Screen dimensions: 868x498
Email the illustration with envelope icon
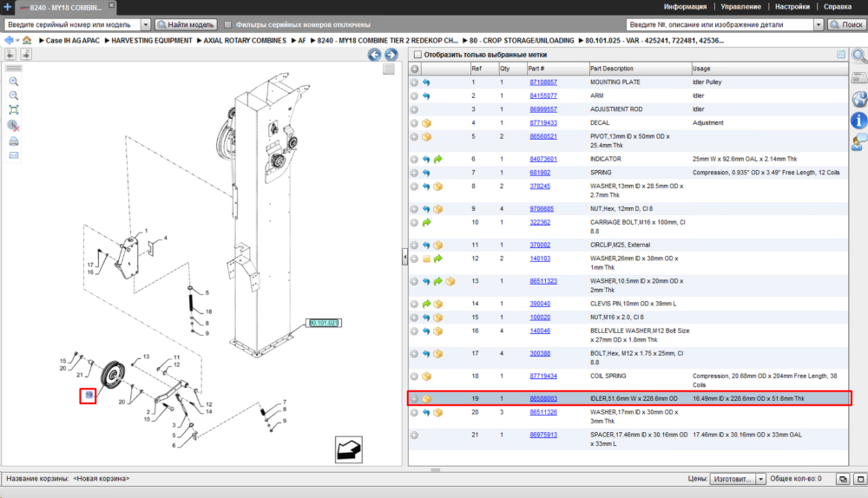pos(14,155)
